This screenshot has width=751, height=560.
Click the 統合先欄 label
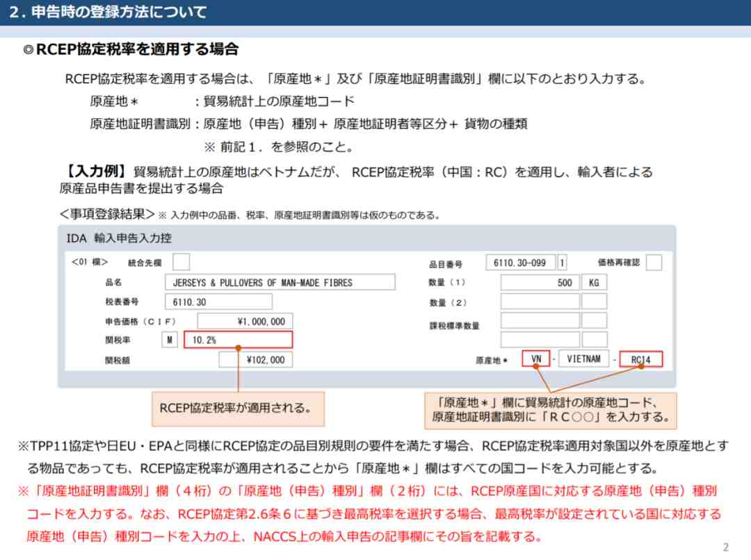click(x=144, y=263)
